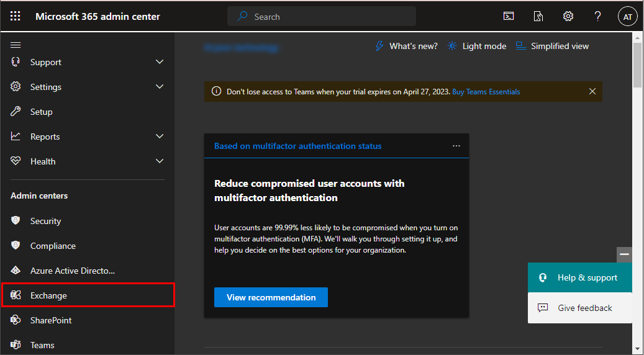Click the Support headset icon in sidebar

point(16,62)
